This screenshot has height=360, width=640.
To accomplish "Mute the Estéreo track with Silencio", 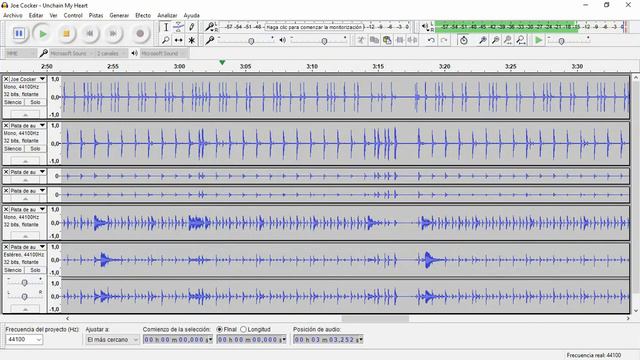I will click(x=13, y=270).
